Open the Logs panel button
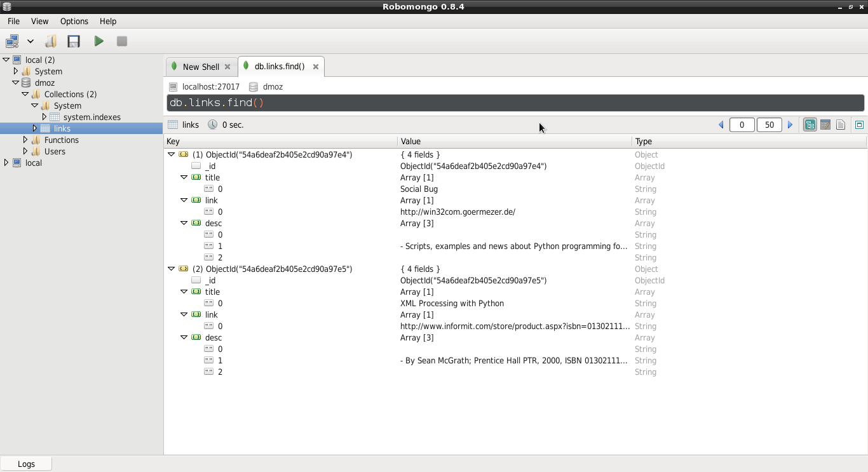The image size is (868, 472). [26, 464]
